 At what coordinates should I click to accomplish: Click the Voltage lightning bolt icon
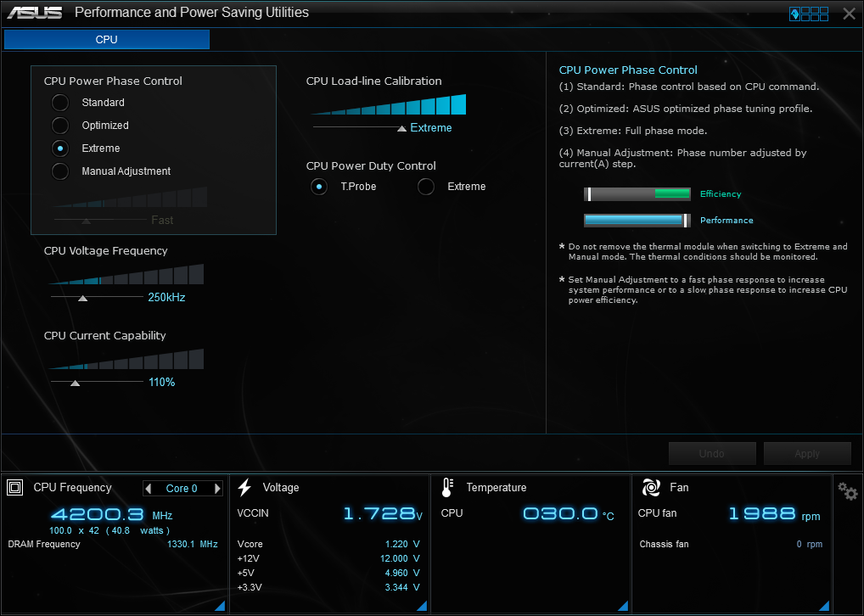[244, 488]
